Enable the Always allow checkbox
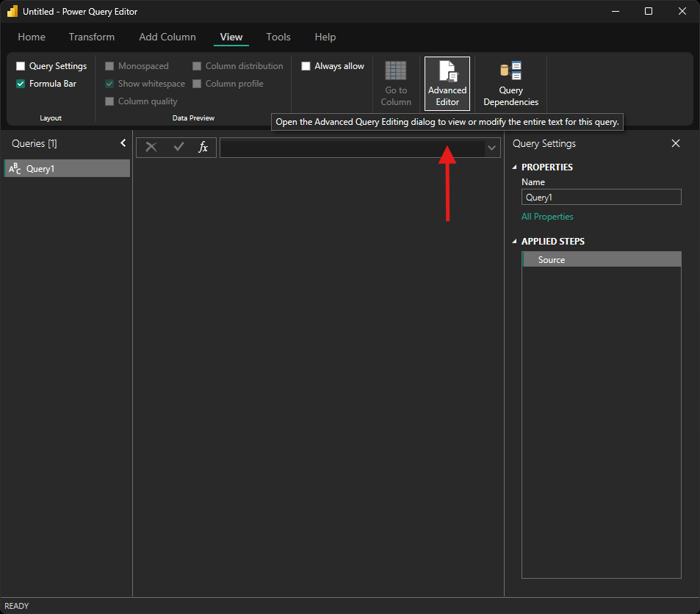This screenshot has width=700, height=614. [306, 66]
